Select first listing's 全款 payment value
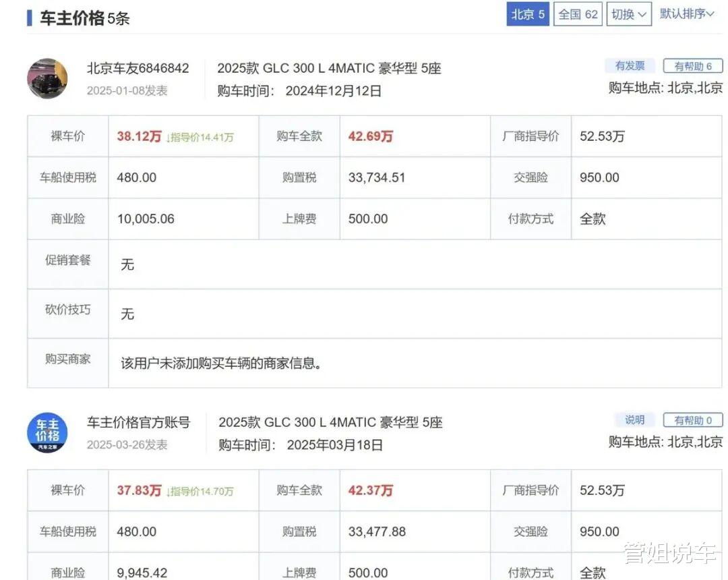728x580 pixels. coord(593,219)
